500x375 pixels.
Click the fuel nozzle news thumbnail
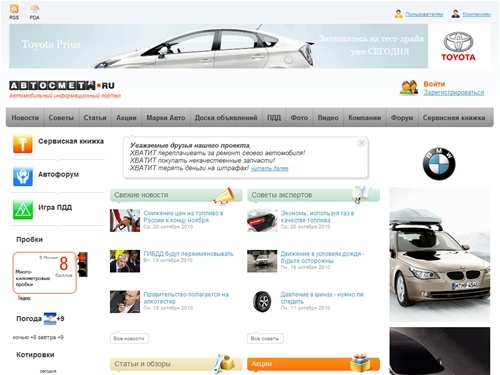coord(125,220)
